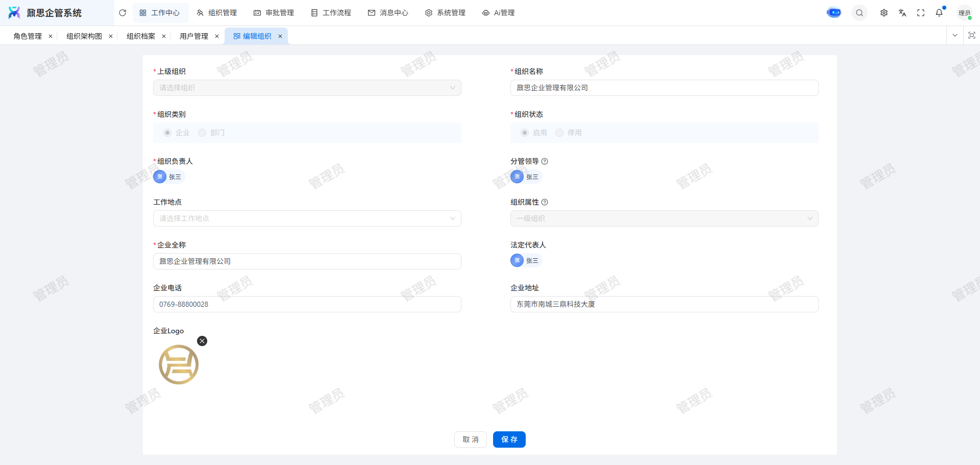The width and height of the screenshot is (980, 465).
Task: Switch to the 用户管理 tab
Action: [x=193, y=36]
